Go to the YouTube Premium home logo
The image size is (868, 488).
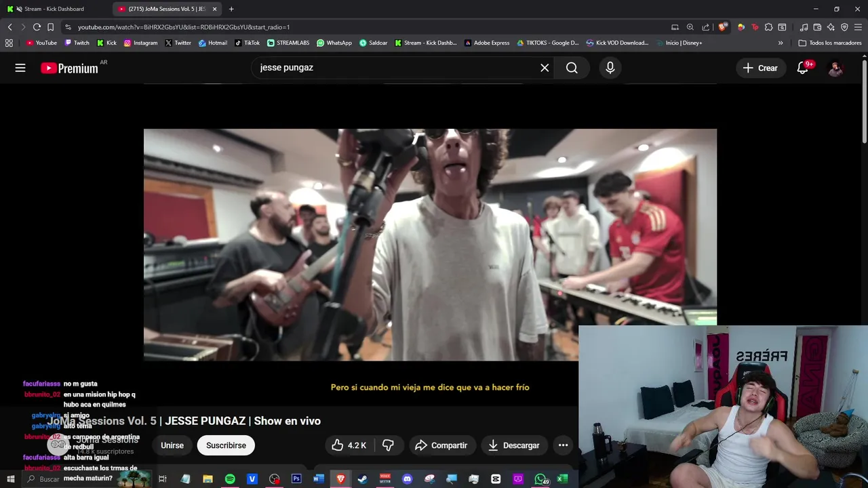[69, 68]
